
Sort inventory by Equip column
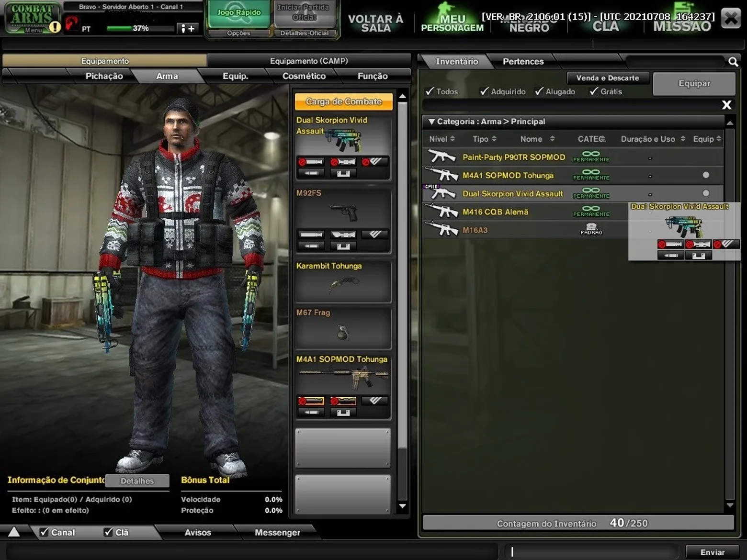click(x=707, y=139)
